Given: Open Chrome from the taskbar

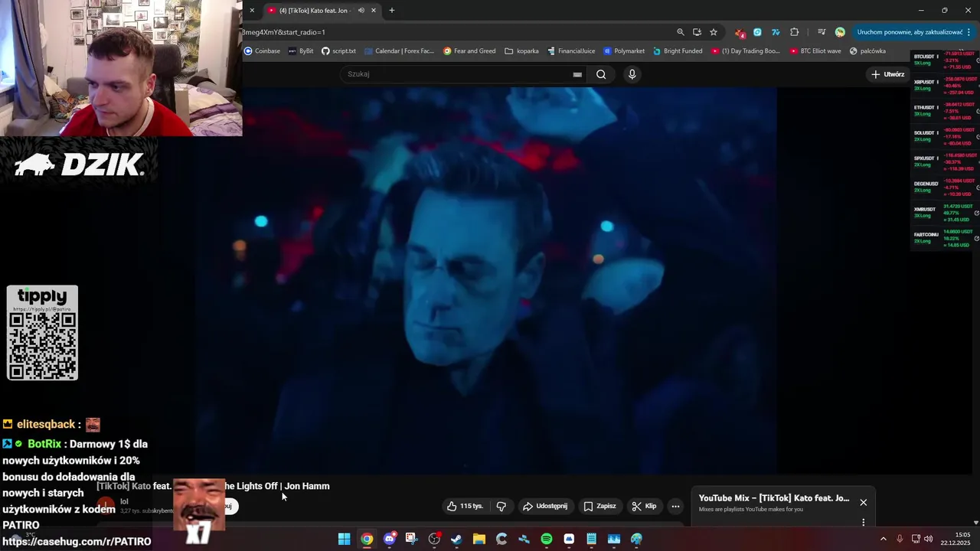Looking at the screenshot, I should [x=367, y=539].
